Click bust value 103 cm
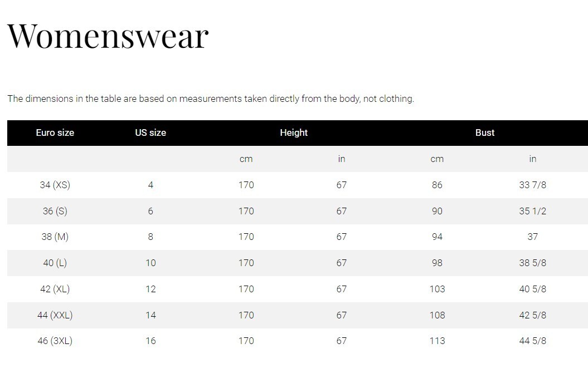This screenshot has height=388, width=588. tap(438, 289)
